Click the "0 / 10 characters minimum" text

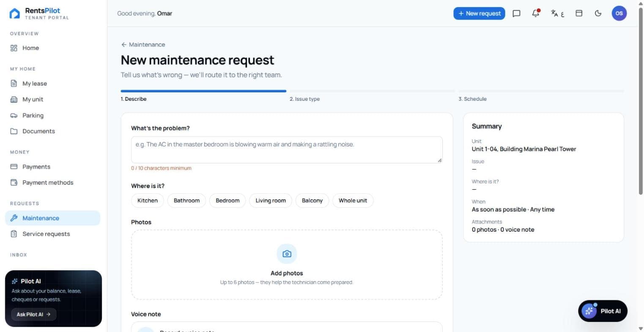pyautogui.click(x=161, y=168)
